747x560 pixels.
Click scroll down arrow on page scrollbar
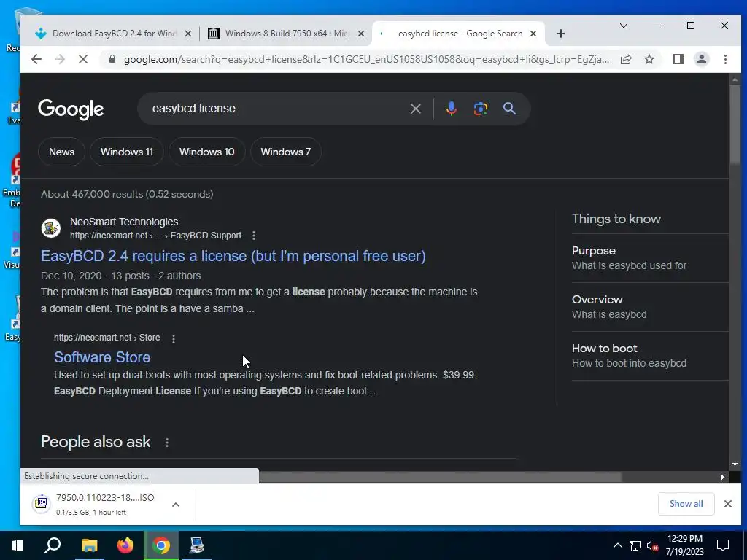[735, 464]
